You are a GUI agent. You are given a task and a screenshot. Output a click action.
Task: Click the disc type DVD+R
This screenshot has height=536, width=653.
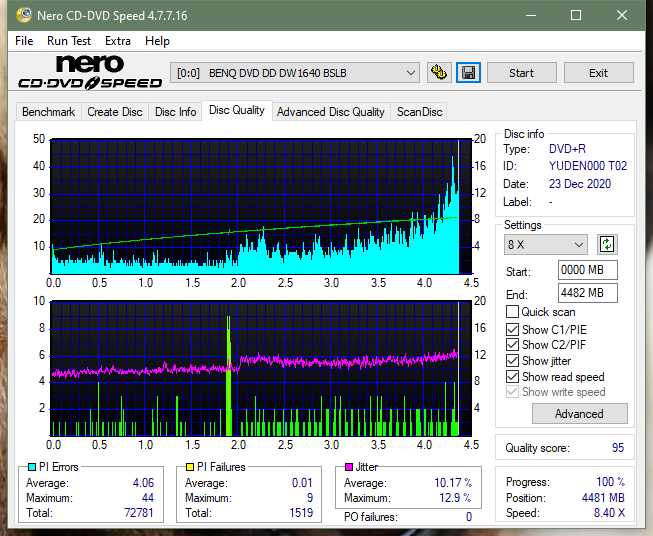[x=567, y=149]
